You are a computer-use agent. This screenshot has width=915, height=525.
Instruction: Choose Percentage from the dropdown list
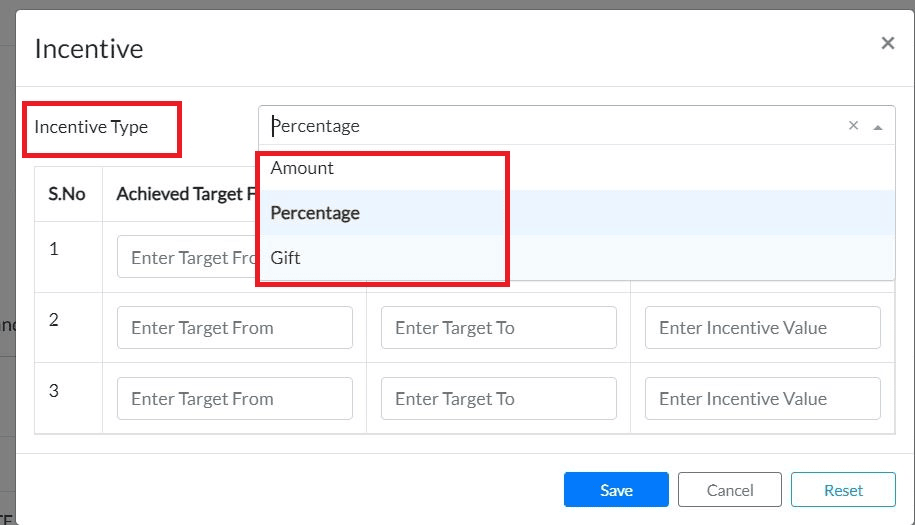(x=315, y=213)
